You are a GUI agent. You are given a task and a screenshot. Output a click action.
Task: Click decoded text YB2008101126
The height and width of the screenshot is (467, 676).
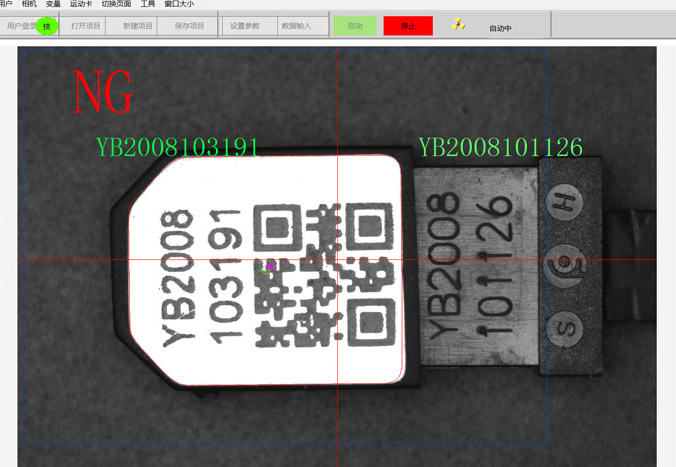point(501,147)
